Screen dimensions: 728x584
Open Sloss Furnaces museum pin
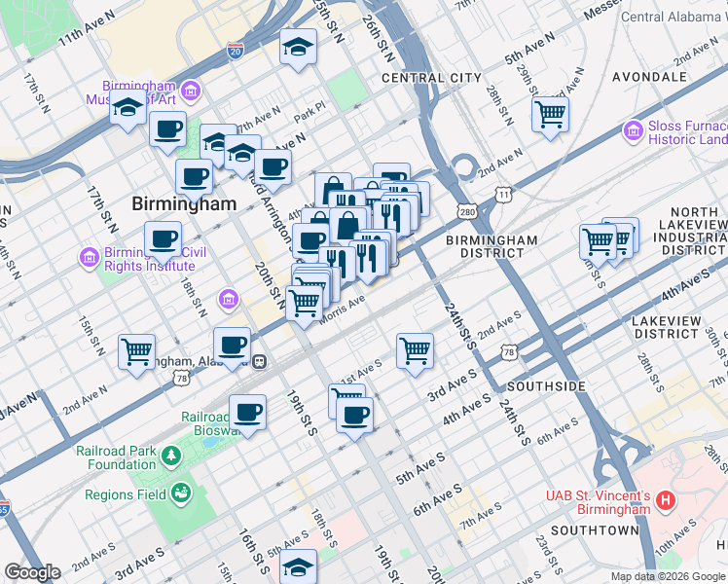[x=633, y=130]
